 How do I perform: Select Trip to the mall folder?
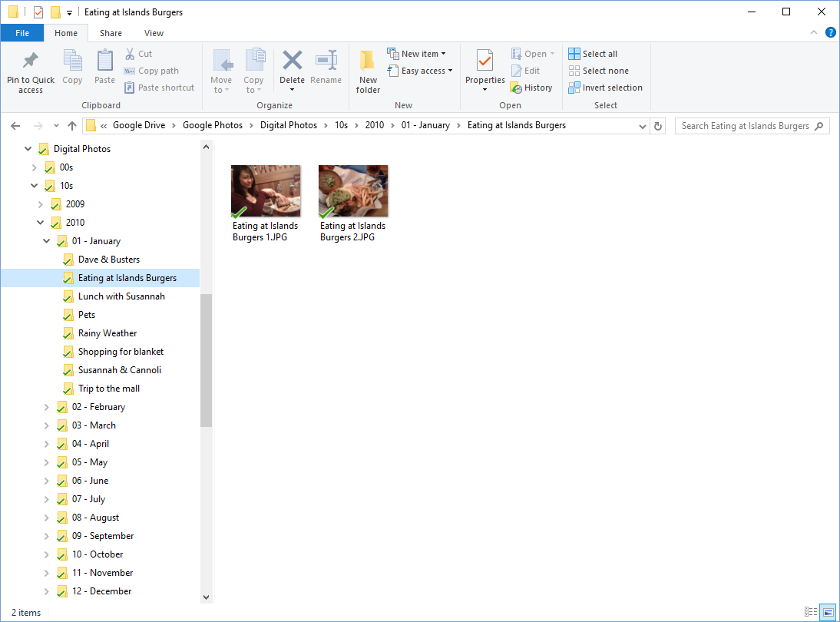pos(109,389)
